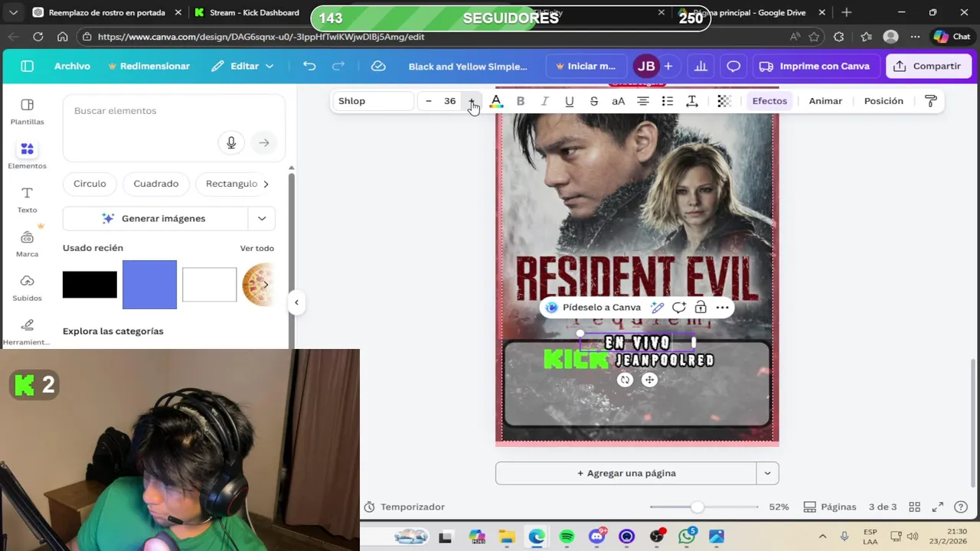
Task: Open the Texto sidebar panel
Action: pyautogui.click(x=27, y=200)
